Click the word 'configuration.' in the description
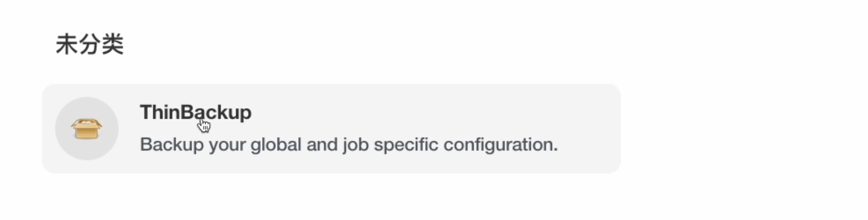Screen dimensions: 868x220 coord(501,145)
